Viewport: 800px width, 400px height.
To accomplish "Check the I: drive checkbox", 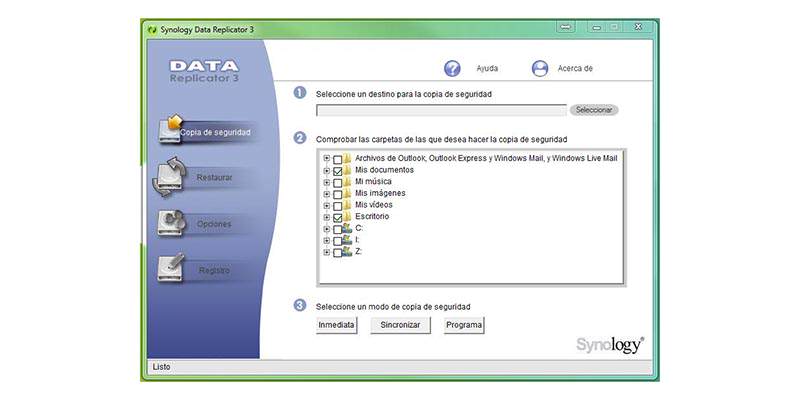I will (337, 241).
